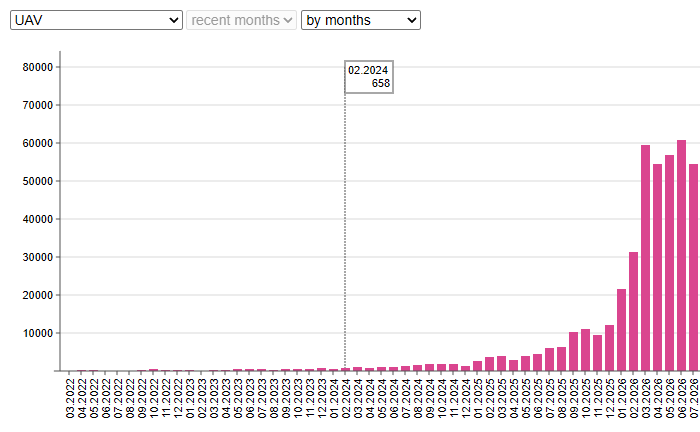The height and width of the screenshot is (432, 700).
Task: Click the 12.2023 x-axis label
Action: pos(321,398)
